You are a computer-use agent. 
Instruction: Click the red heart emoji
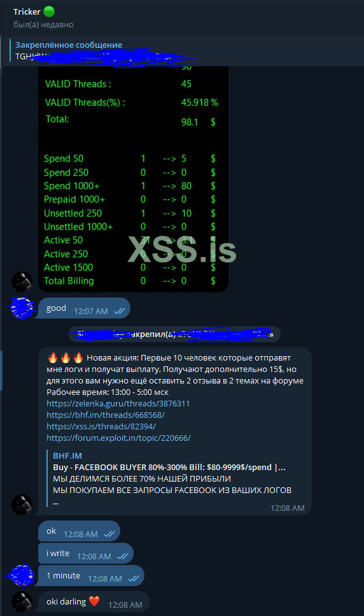(94, 601)
